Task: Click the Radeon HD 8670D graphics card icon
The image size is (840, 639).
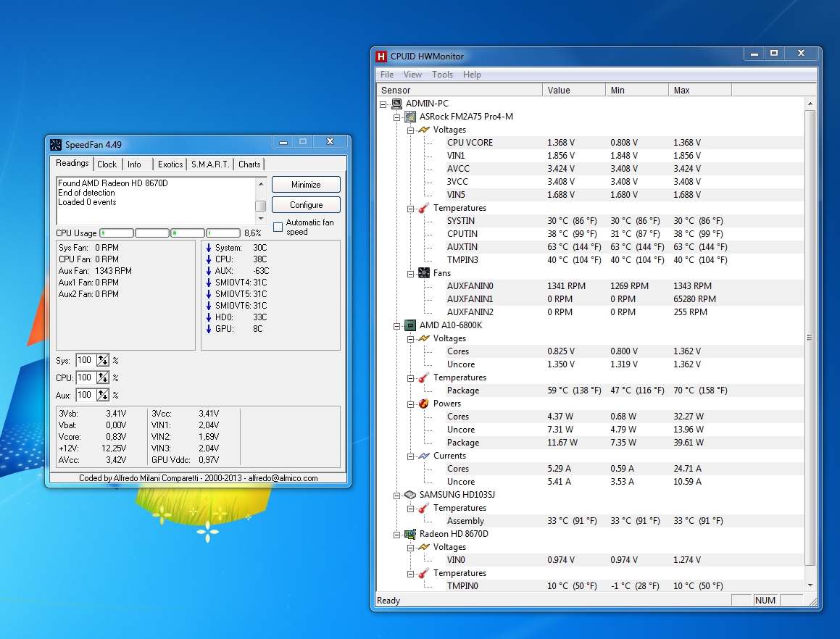Action: click(x=410, y=533)
